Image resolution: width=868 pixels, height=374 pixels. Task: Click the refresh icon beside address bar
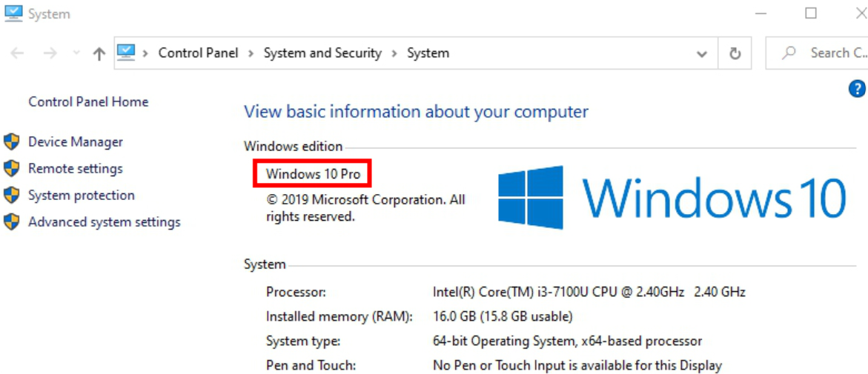click(x=735, y=53)
